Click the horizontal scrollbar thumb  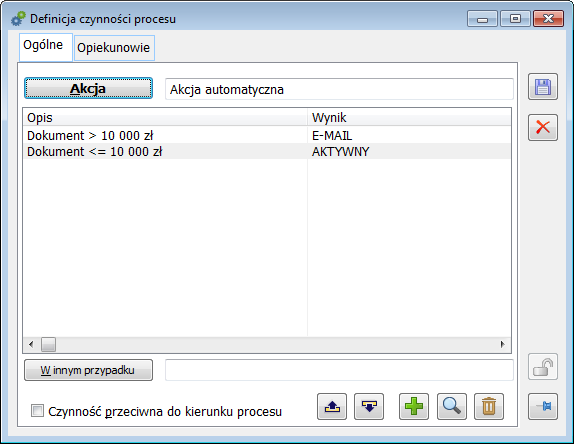[48, 344]
